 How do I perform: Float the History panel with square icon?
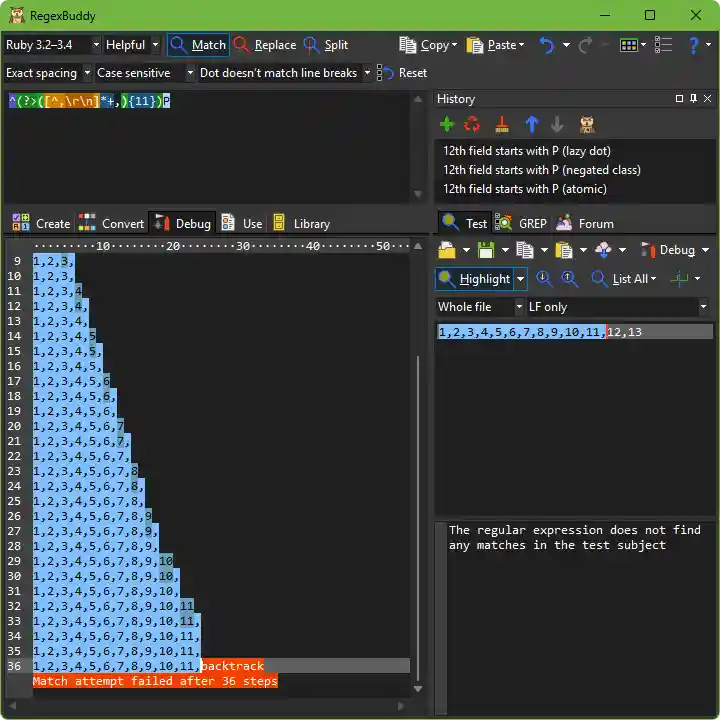click(679, 98)
